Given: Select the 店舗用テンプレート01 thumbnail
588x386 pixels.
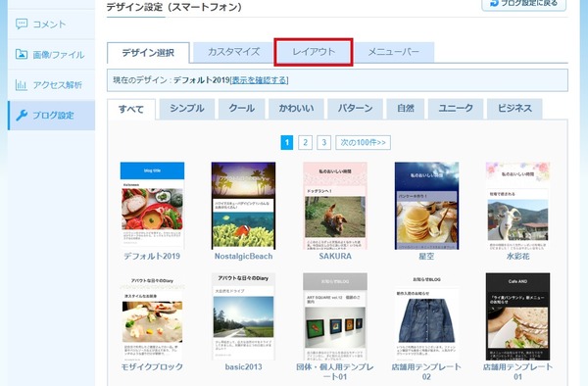Looking at the screenshot, I should [517, 316].
